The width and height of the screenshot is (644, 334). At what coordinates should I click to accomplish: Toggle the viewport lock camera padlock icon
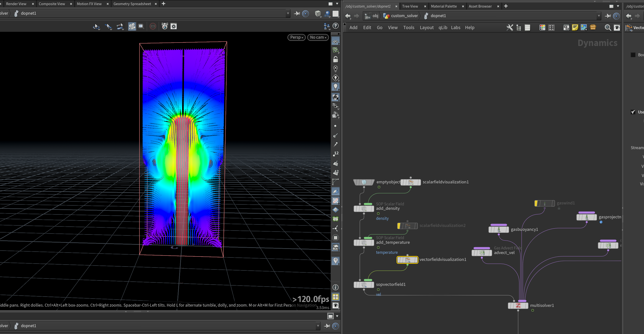point(336,59)
